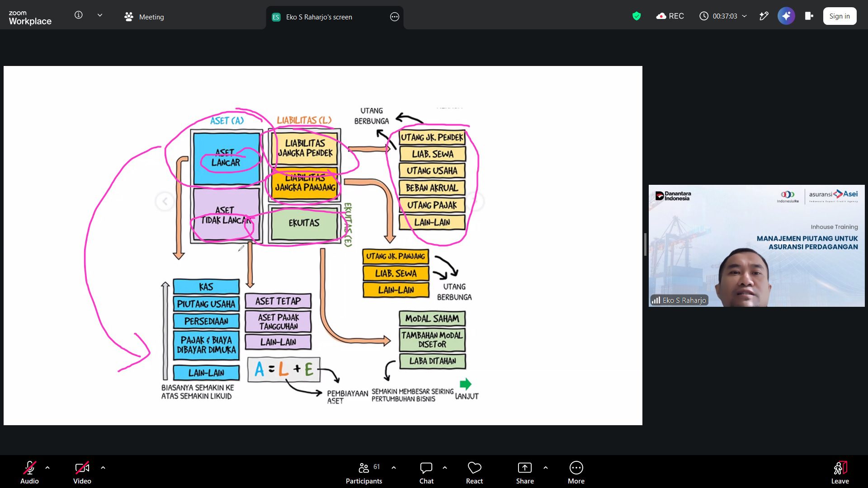Image resolution: width=868 pixels, height=488 pixels.
Task: Open the annotate pencil tool
Action: coord(764,16)
